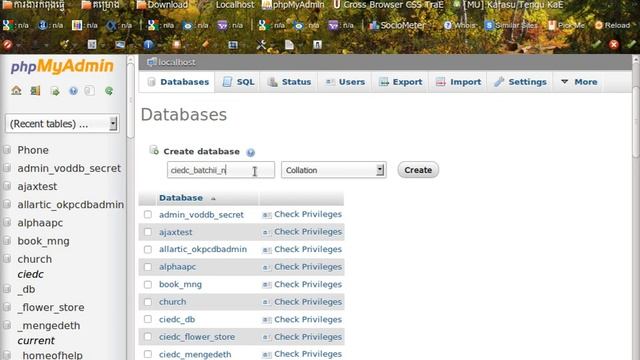Viewport: 640px width, 360px height.
Task: Click the Similar Sites toolbar item
Action: 511,25
